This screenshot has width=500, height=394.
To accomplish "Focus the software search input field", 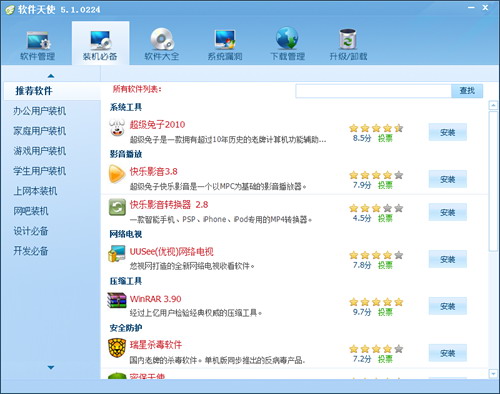I will pyautogui.click(x=373, y=91).
